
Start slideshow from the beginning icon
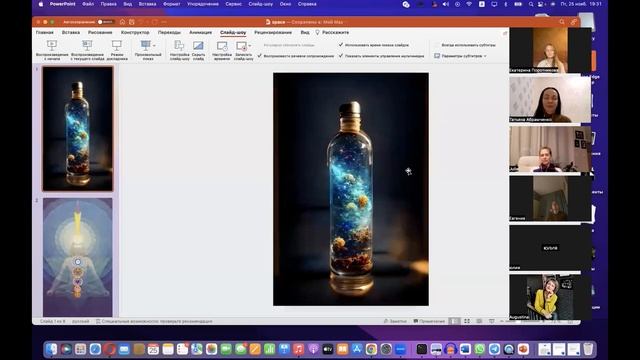(x=52, y=45)
